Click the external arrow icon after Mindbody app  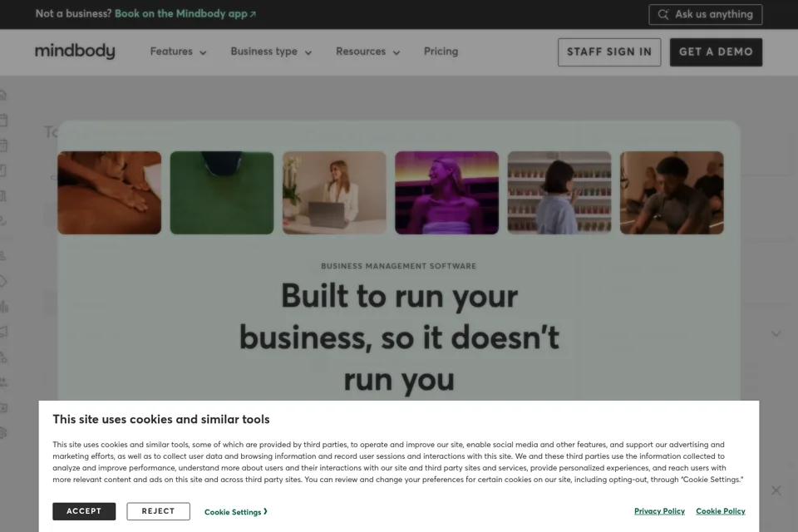point(253,15)
